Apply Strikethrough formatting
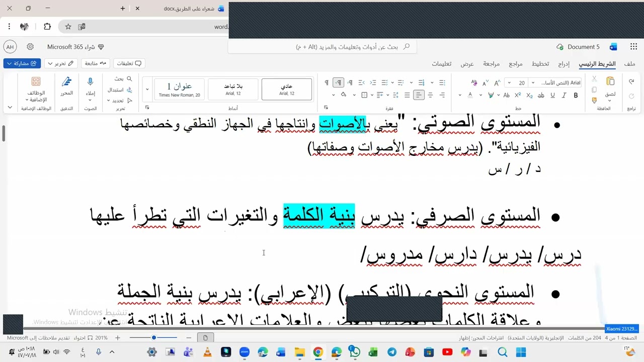This screenshot has width=644, height=362. pyautogui.click(x=541, y=95)
